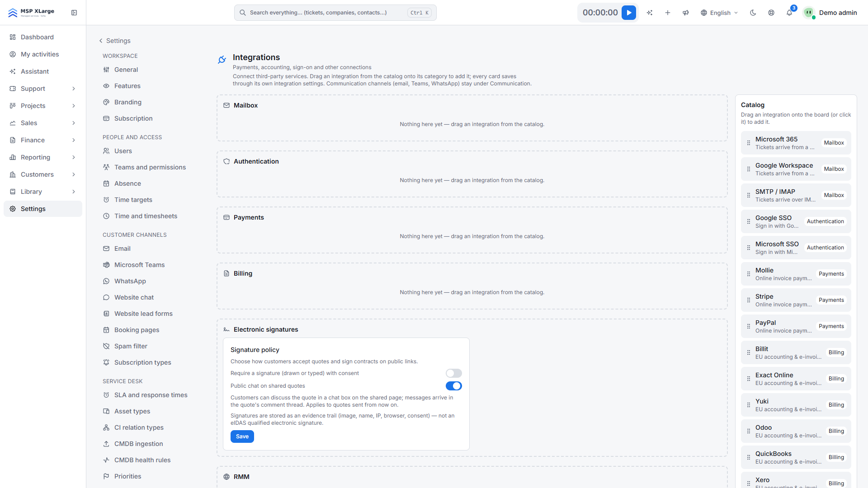Click the Demo admin avatar
The image size is (868, 488).
(809, 13)
